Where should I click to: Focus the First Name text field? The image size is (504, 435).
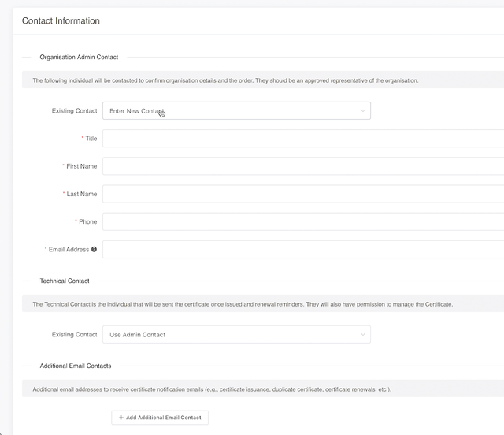303,166
